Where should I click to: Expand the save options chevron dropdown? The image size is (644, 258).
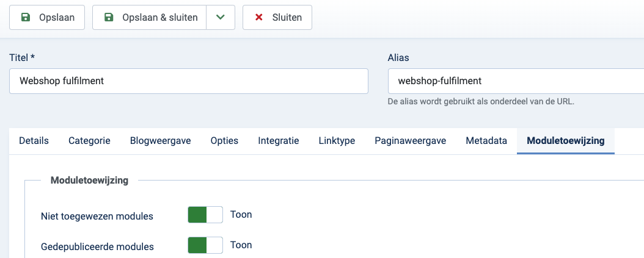tap(221, 18)
